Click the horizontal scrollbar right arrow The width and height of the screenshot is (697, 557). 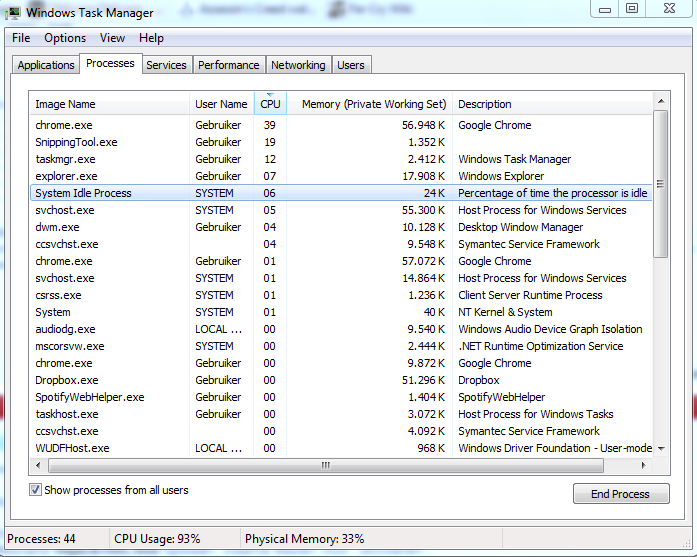point(643,465)
